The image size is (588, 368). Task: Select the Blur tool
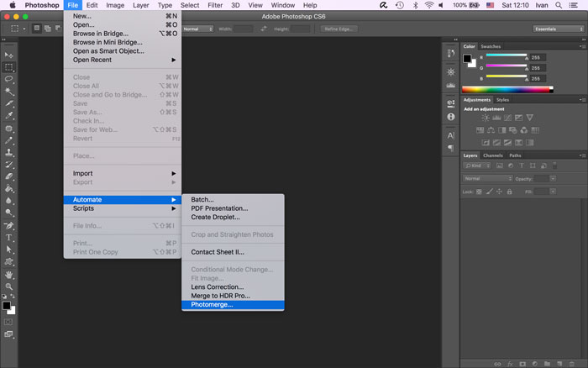pyautogui.click(x=8, y=201)
